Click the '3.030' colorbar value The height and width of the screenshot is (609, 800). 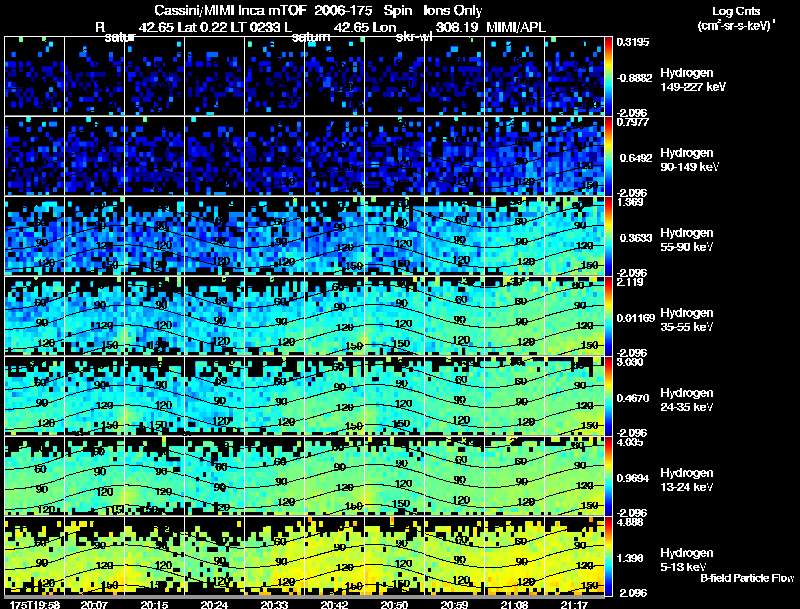[x=630, y=362]
